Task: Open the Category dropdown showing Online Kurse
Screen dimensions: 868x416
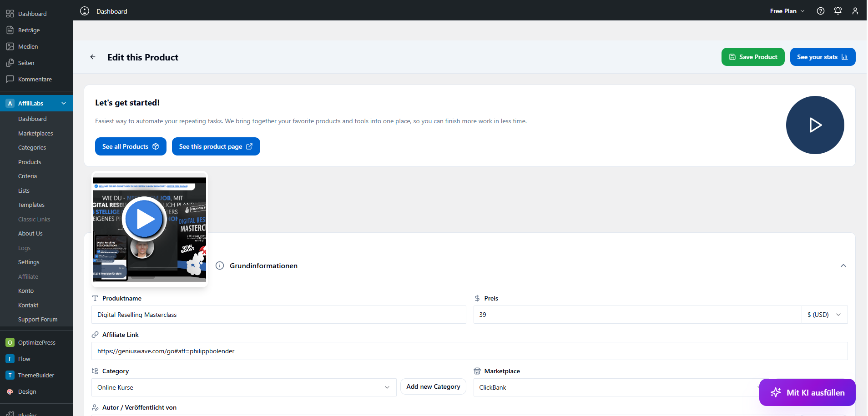Action: (243, 387)
